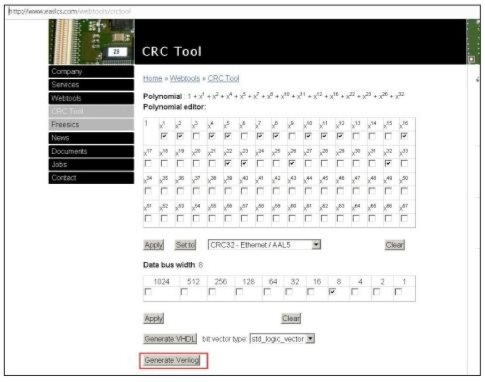Check the x51 polynomial checkbox
The image size is (485, 382).
pos(148,218)
